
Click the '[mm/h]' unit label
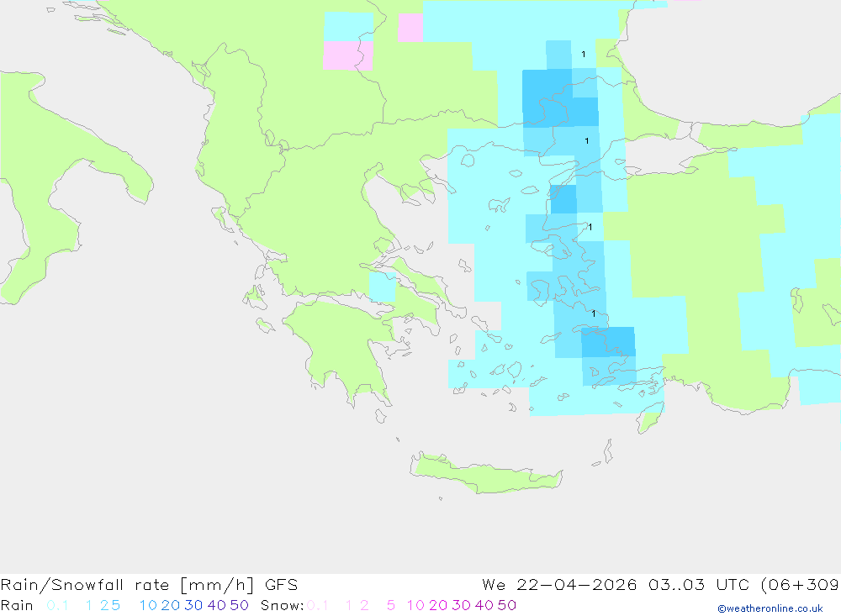[217, 584]
